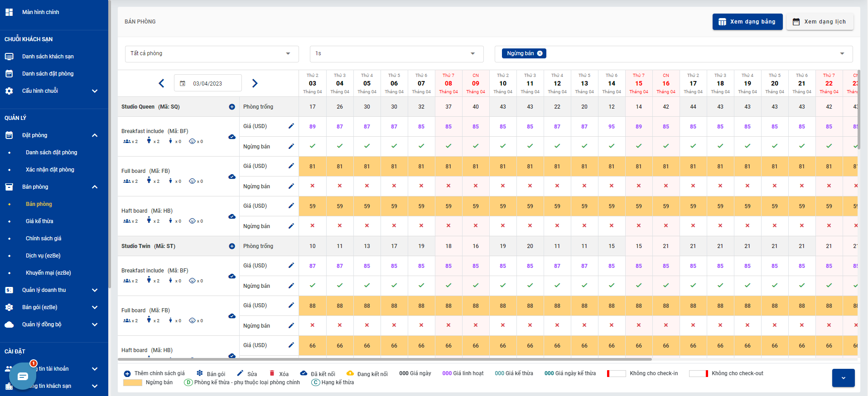Screen dimensions: 868x396
Task: Click cloud sync icon for Studio Queen Haft board
Action: coord(232,216)
